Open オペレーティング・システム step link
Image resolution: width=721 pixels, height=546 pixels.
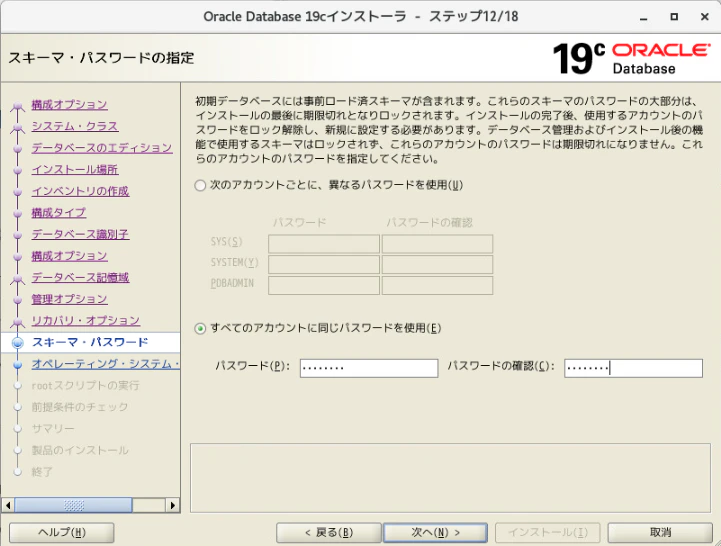click(x=105, y=364)
